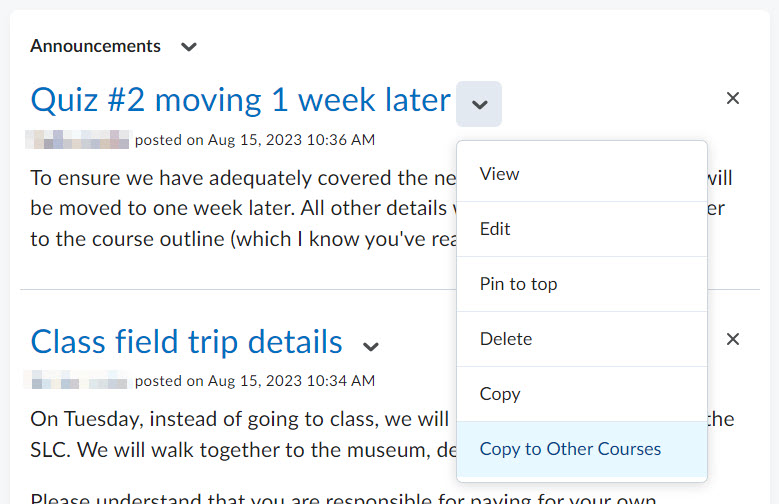
Task: Select Copy to Other Courses option
Action: 570,449
